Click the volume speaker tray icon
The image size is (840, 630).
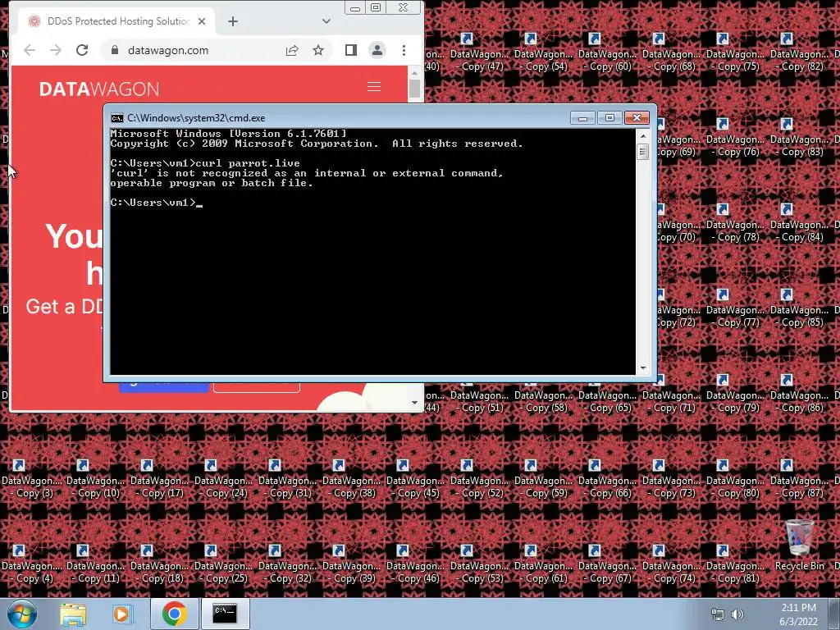point(737,614)
